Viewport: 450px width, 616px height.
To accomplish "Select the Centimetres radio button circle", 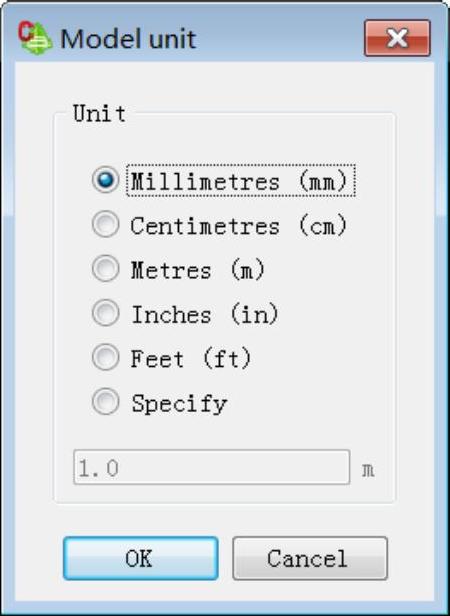I will coord(105,224).
